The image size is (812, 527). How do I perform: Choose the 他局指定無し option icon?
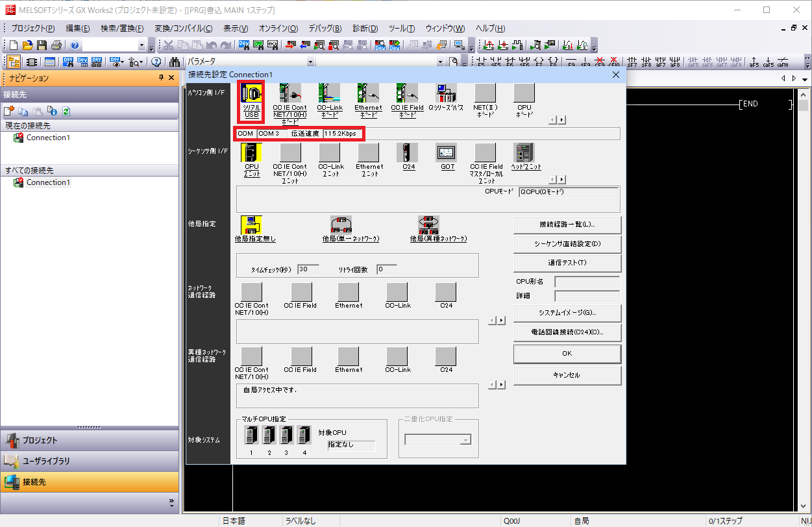pyautogui.click(x=251, y=225)
